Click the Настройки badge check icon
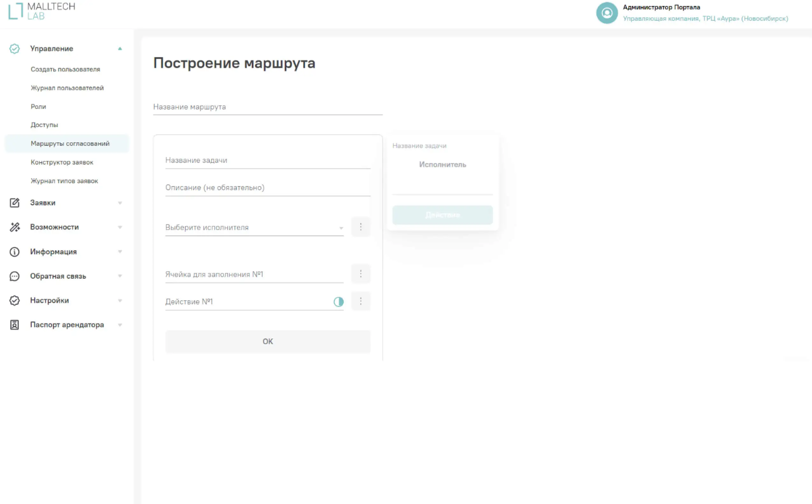 pos(14,300)
